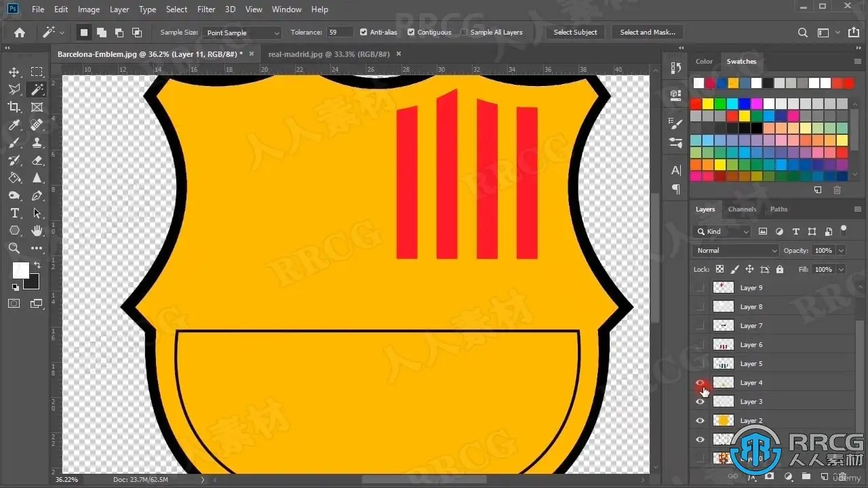Click the Select and Mask button

click(x=648, y=32)
